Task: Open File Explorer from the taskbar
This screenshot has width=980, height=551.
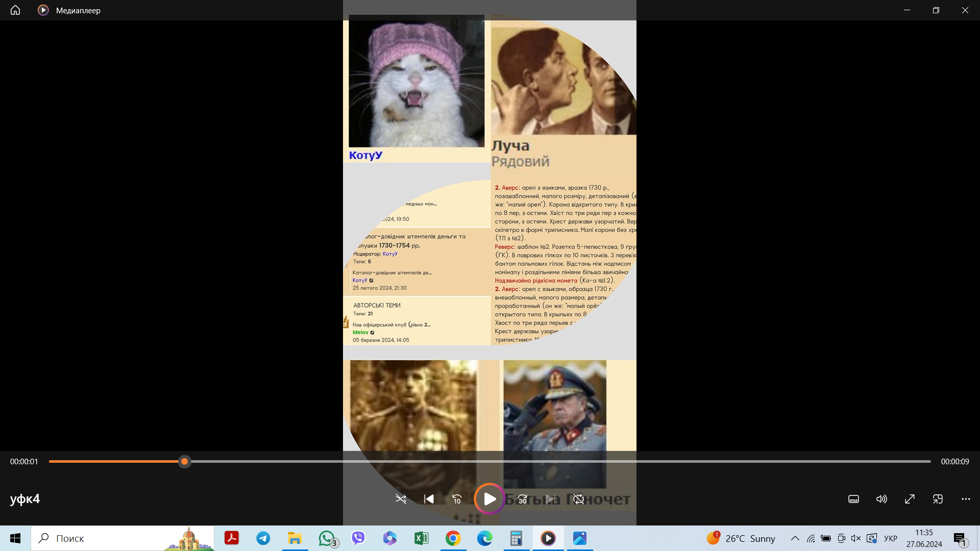Action: click(295, 538)
